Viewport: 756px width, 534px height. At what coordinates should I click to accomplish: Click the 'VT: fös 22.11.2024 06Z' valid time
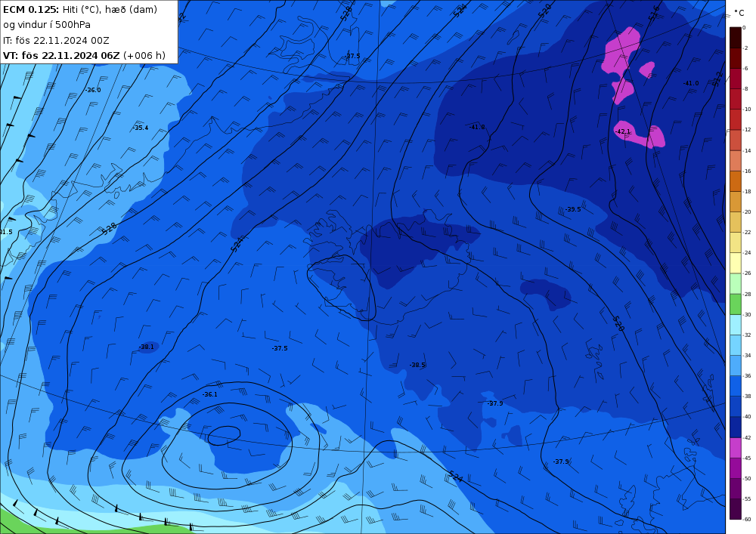(x=61, y=56)
